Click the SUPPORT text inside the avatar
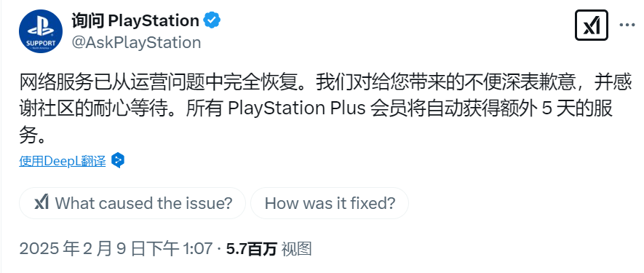The width and height of the screenshot is (644, 273). pyautogui.click(x=41, y=43)
